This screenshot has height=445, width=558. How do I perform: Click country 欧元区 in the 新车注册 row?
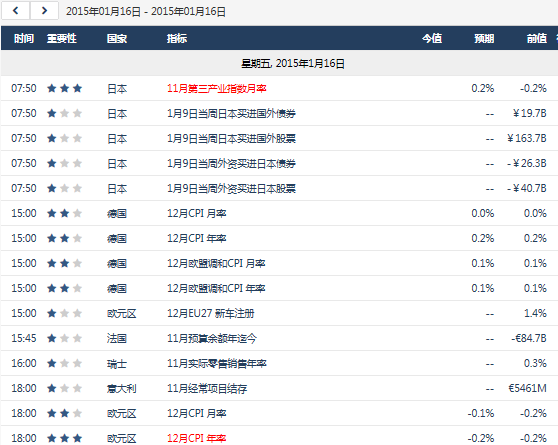pyautogui.click(x=121, y=313)
